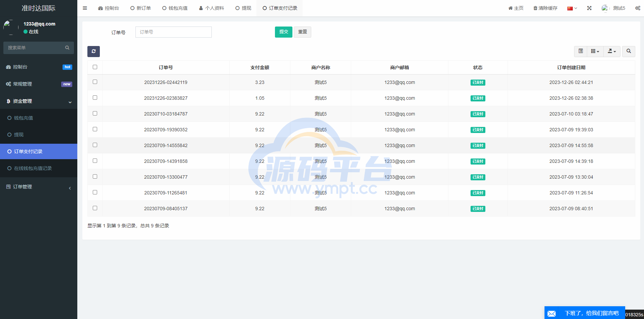Open 提现 in the sidebar
The height and width of the screenshot is (319, 644).
39,135
